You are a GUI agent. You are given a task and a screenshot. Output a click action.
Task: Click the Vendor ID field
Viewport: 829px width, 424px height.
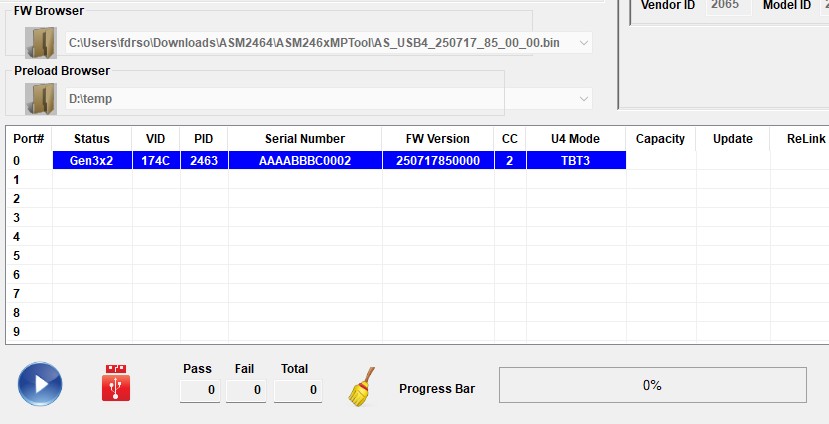(x=723, y=6)
